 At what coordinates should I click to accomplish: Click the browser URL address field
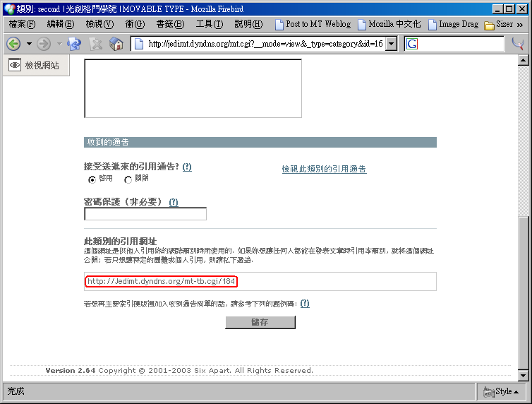point(265,44)
